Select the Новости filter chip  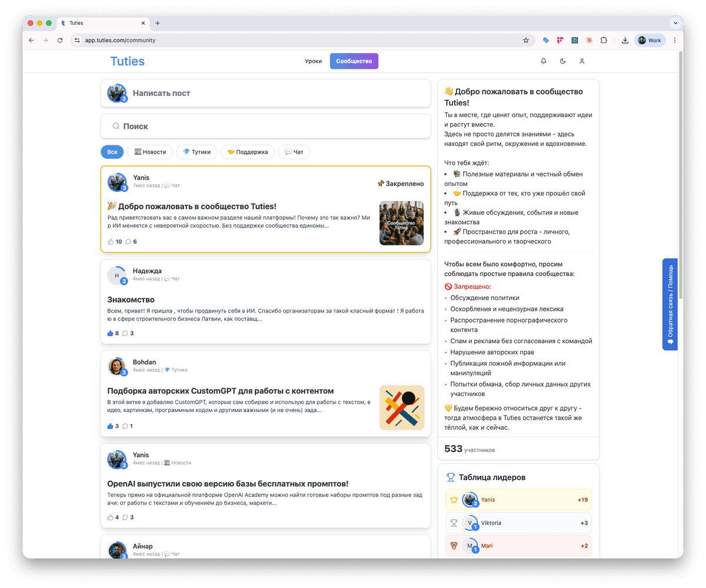click(150, 152)
